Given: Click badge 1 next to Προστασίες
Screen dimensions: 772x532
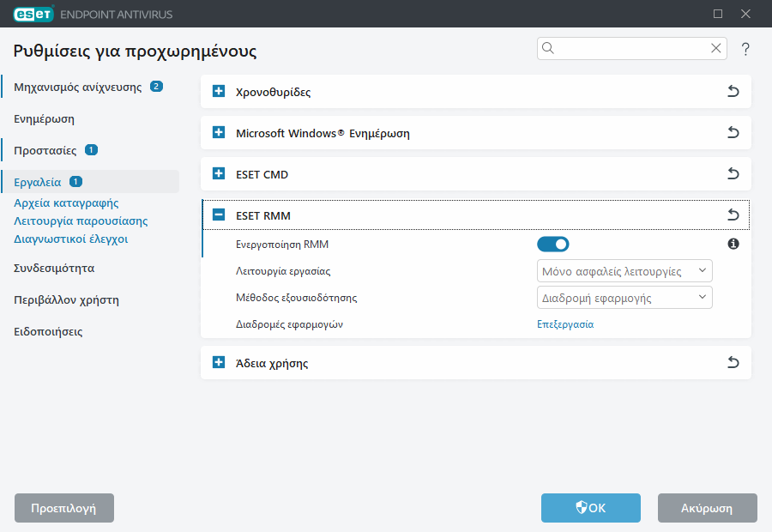Looking at the screenshot, I should (91, 150).
